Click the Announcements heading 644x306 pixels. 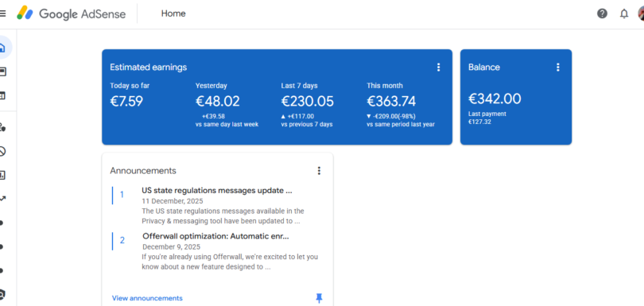[143, 171]
